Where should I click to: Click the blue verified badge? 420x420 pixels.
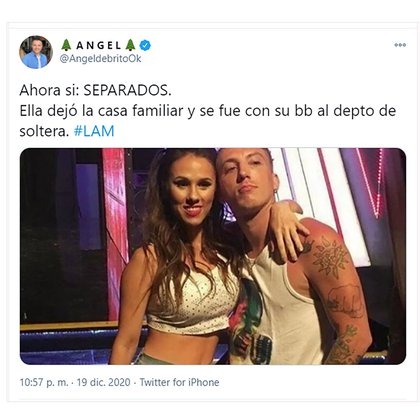145,45
